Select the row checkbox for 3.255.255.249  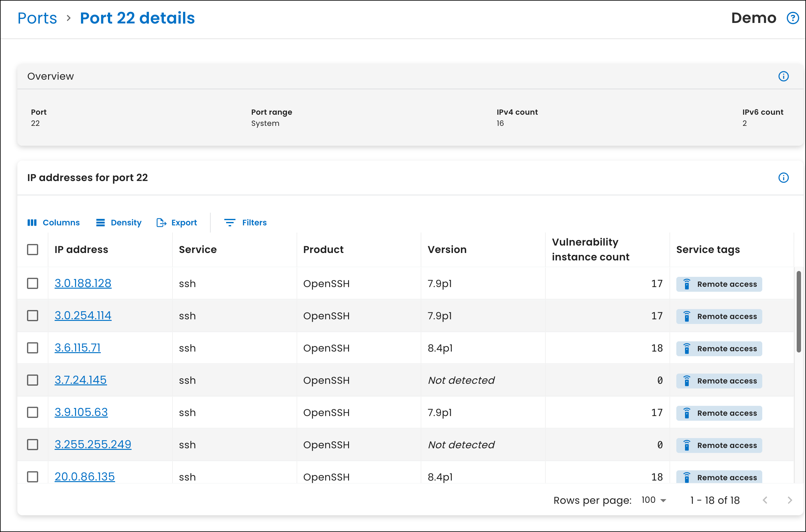(33, 445)
